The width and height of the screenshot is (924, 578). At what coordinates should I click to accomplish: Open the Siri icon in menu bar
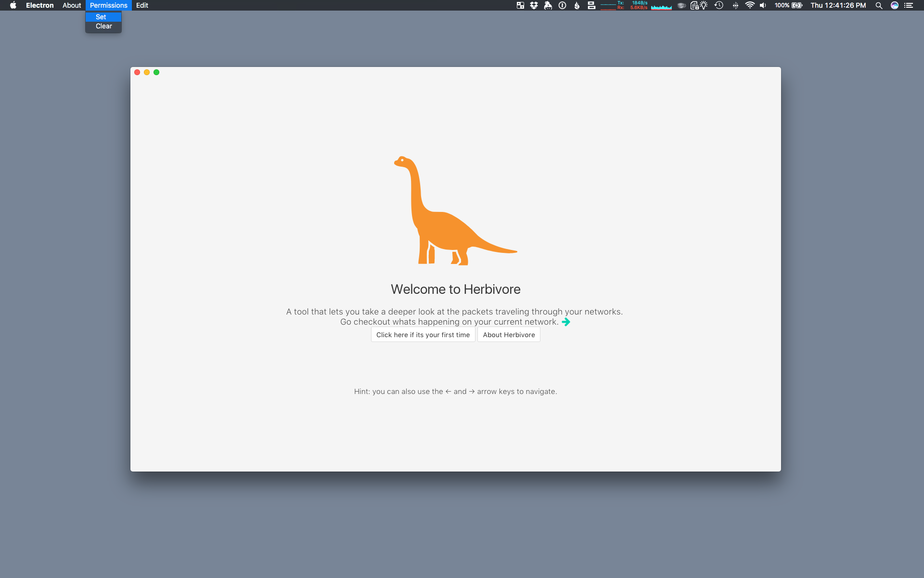(x=895, y=5)
